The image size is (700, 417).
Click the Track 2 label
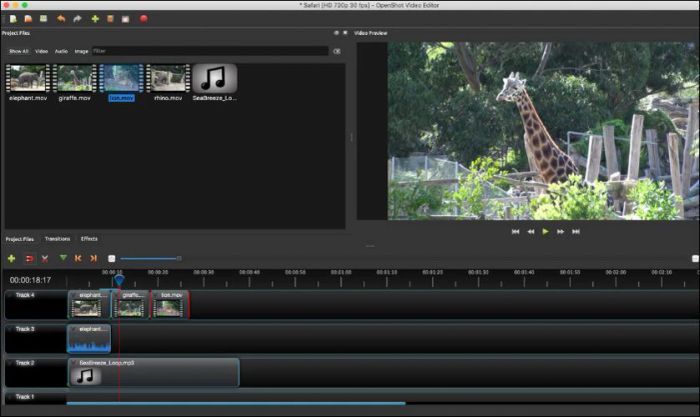[x=25, y=363]
